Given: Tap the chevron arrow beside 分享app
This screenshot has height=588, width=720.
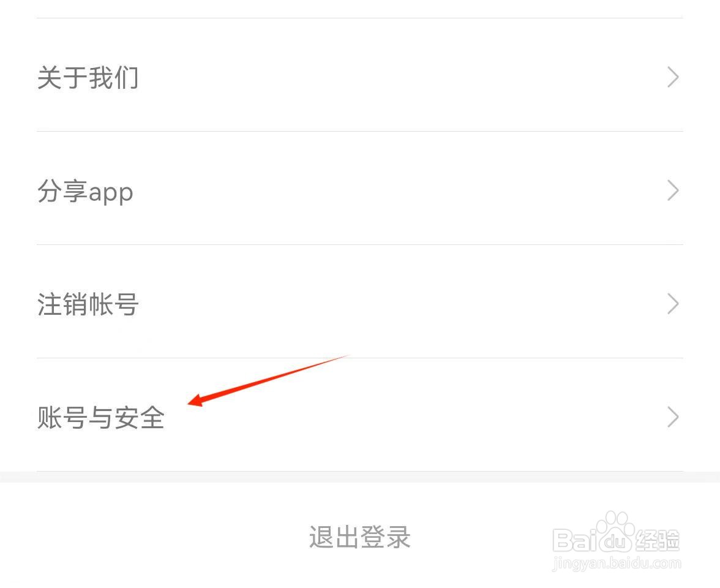Looking at the screenshot, I should coord(673,190).
